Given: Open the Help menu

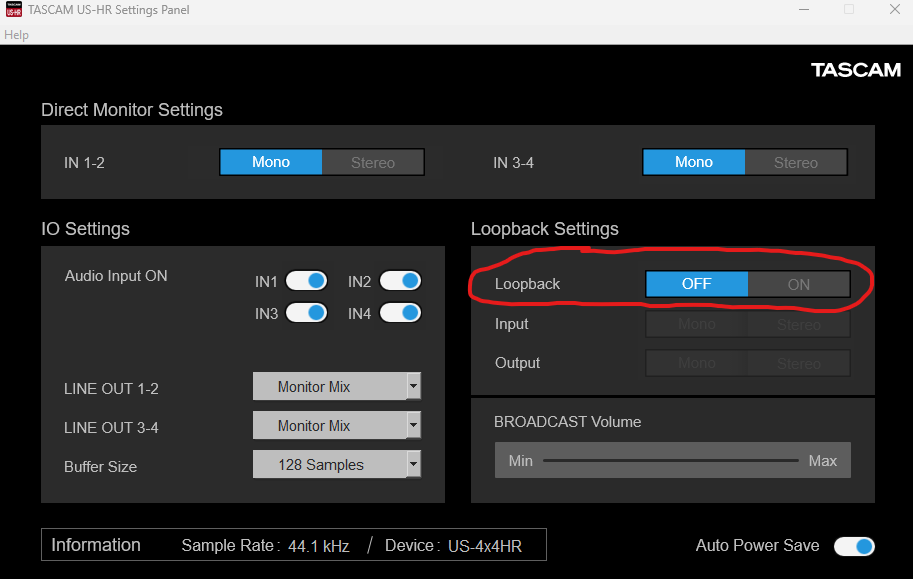Looking at the screenshot, I should [16, 35].
